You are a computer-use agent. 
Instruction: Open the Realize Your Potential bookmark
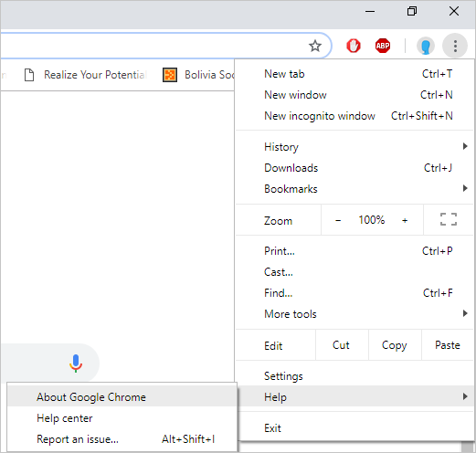[86, 75]
